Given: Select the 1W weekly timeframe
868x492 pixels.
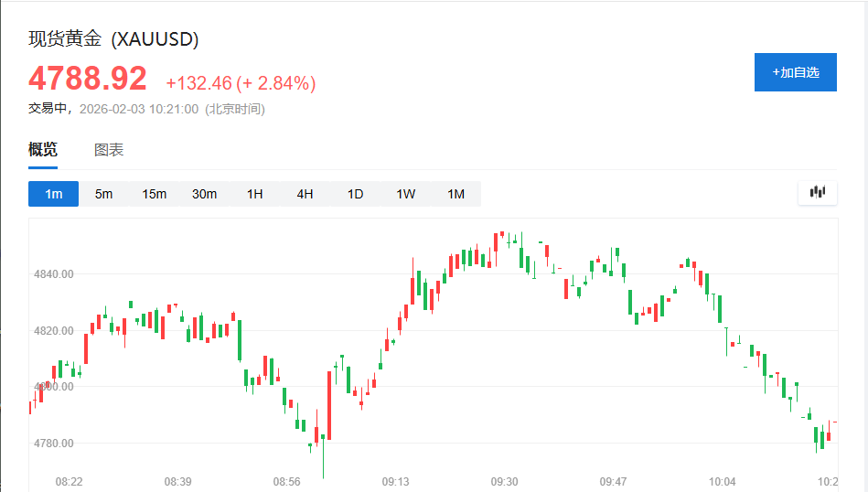Looking at the screenshot, I should click(405, 194).
